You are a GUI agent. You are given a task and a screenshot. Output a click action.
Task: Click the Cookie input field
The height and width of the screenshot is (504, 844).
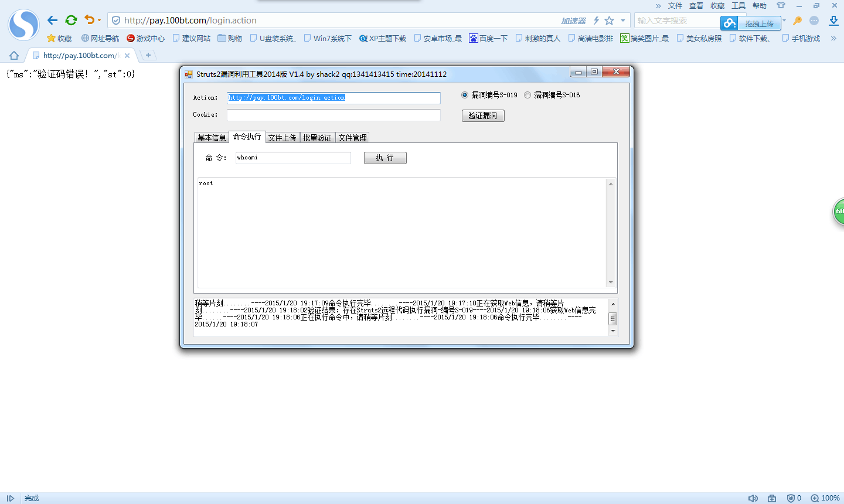point(333,115)
